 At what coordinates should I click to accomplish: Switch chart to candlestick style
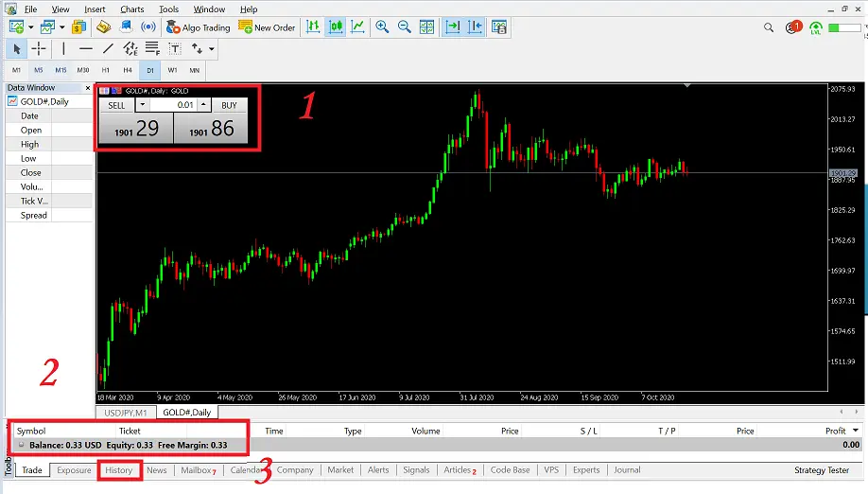(x=336, y=27)
